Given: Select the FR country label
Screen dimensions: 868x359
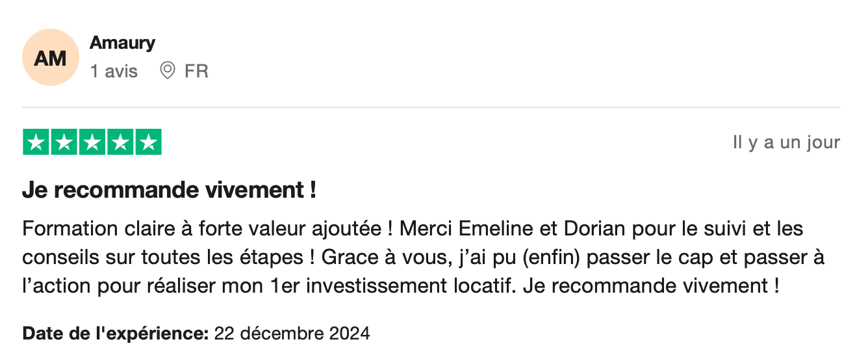Looking at the screenshot, I should click(196, 71).
